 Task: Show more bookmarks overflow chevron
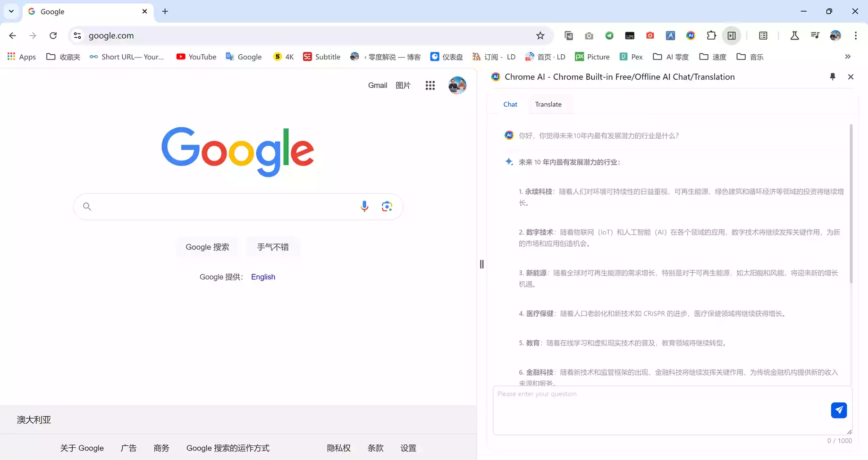(x=848, y=57)
